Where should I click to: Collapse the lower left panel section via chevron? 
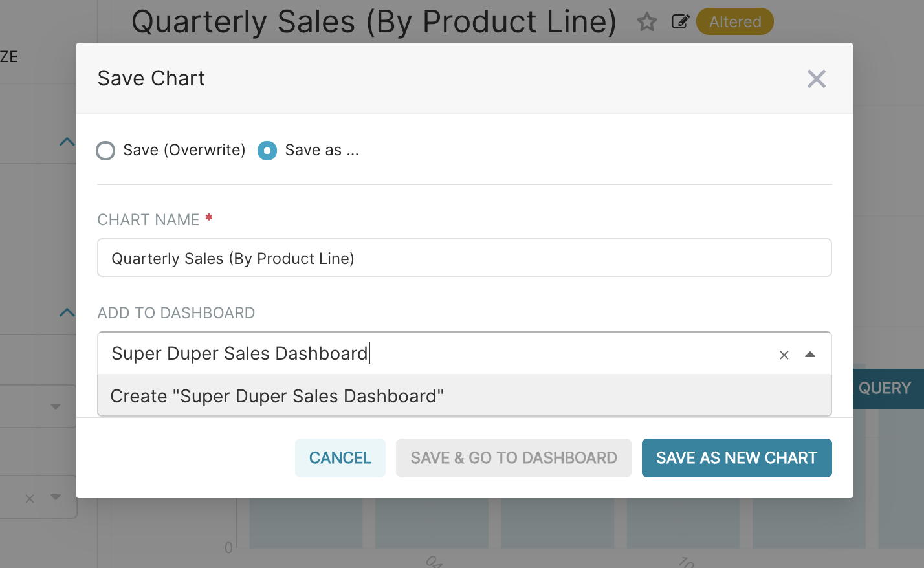(x=67, y=312)
